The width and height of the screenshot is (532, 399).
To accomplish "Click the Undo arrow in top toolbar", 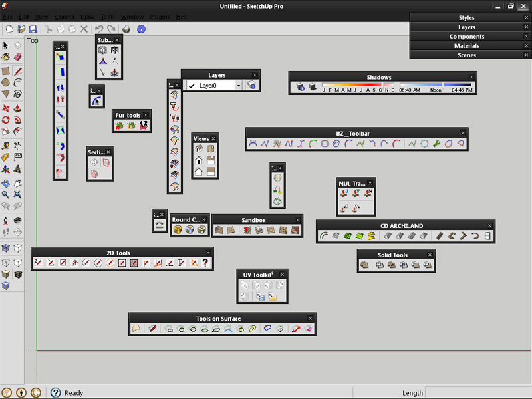I will coord(98,29).
